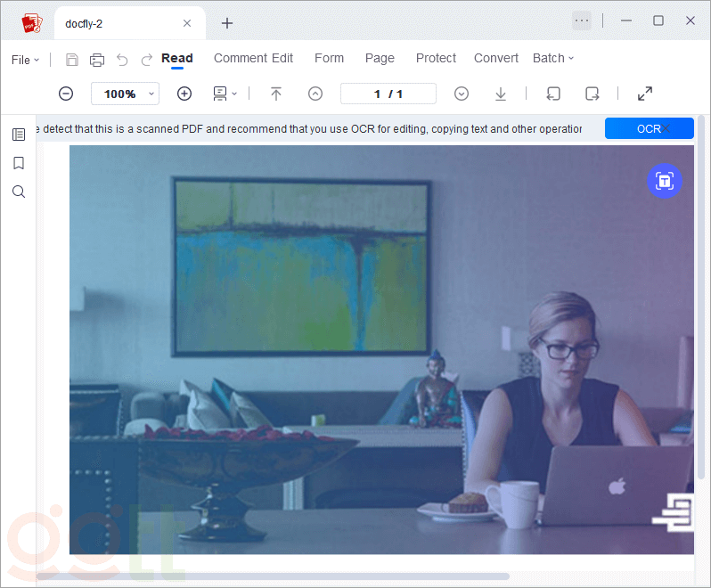The height and width of the screenshot is (588, 711).
Task: Open the File menu dropdown
Action: pyautogui.click(x=25, y=60)
